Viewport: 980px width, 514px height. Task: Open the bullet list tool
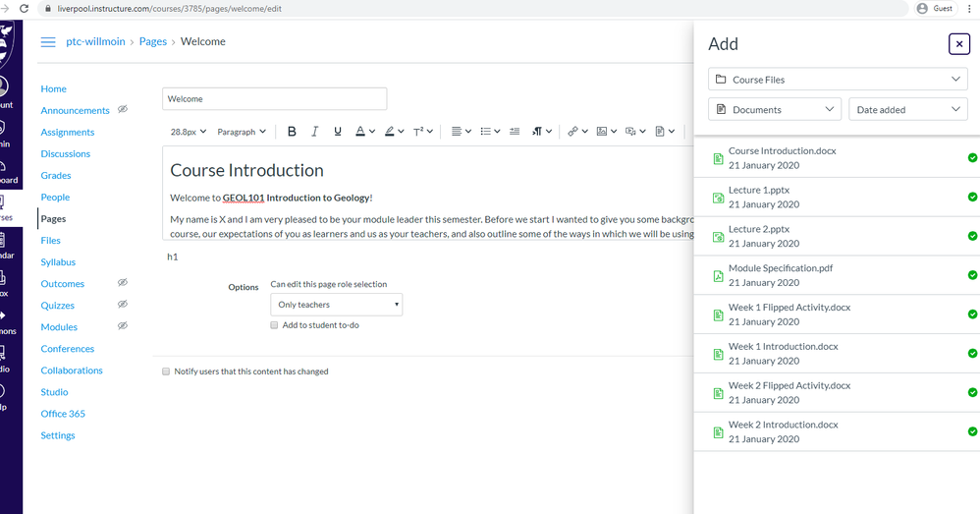click(485, 132)
